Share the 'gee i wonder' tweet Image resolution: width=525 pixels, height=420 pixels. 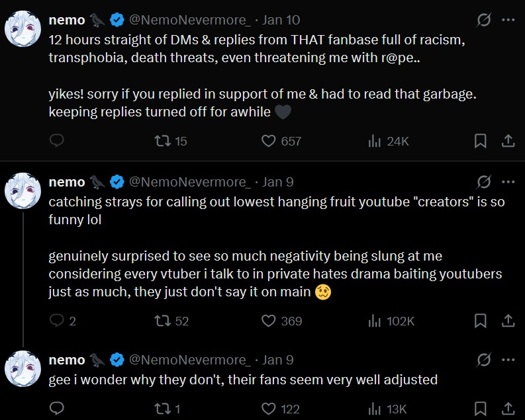click(507, 409)
